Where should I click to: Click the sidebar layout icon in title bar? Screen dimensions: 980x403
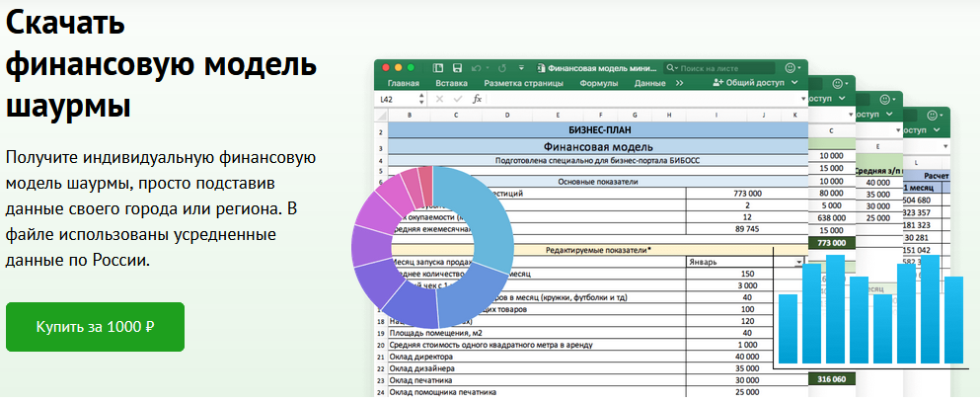click(x=439, y=68)
